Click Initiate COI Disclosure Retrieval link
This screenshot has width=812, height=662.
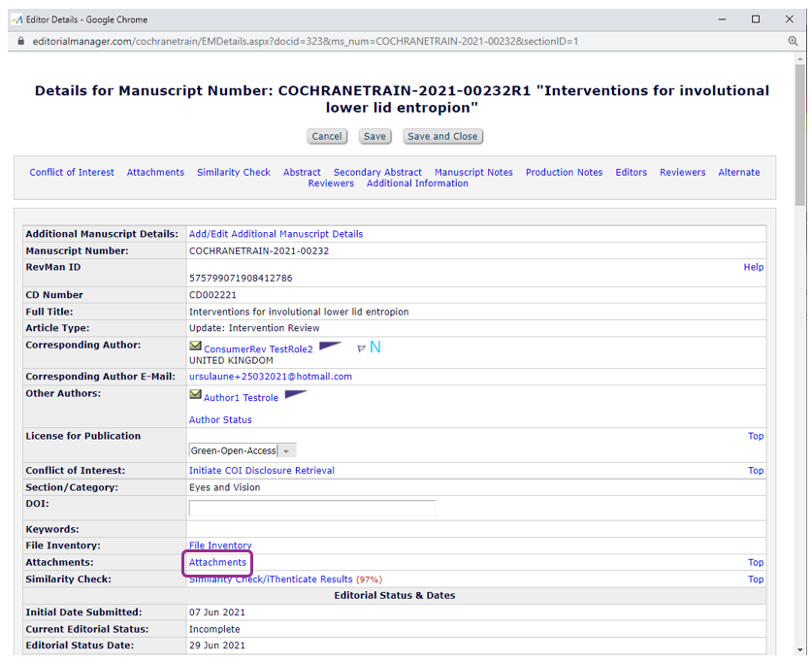click(261, 471)
